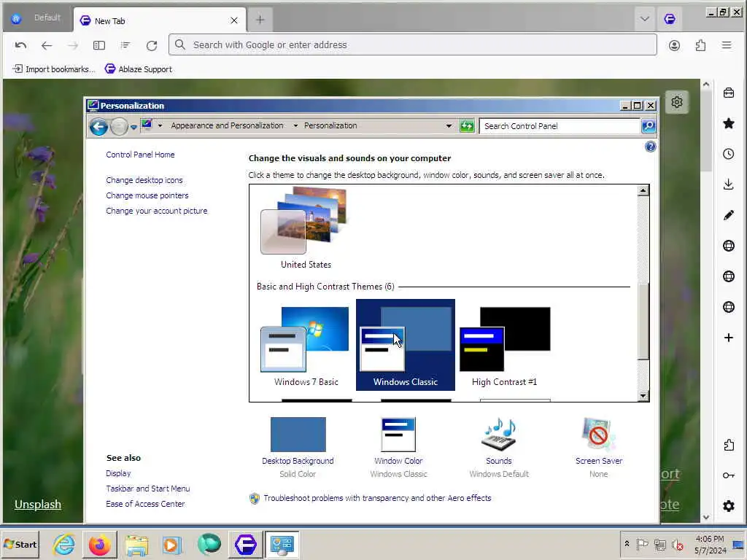
Task: Open Windows Explorer folder in taskbar
Action: (136, 545)
